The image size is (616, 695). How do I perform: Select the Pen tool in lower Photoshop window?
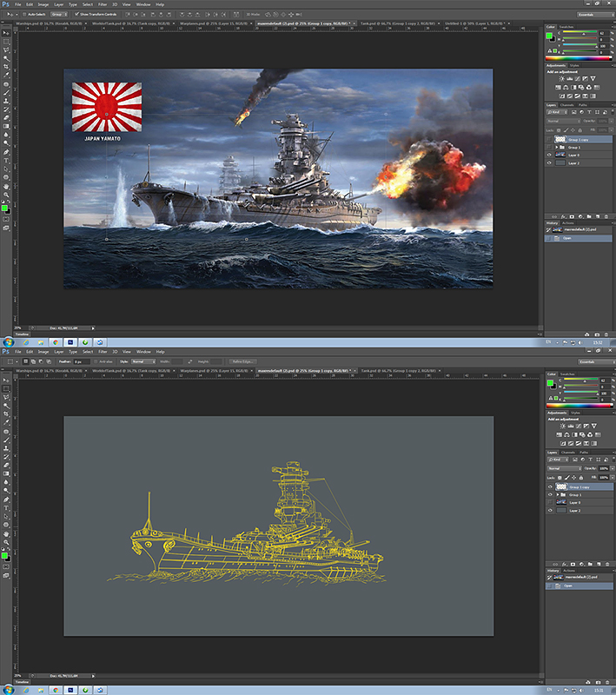coord(6,499)
